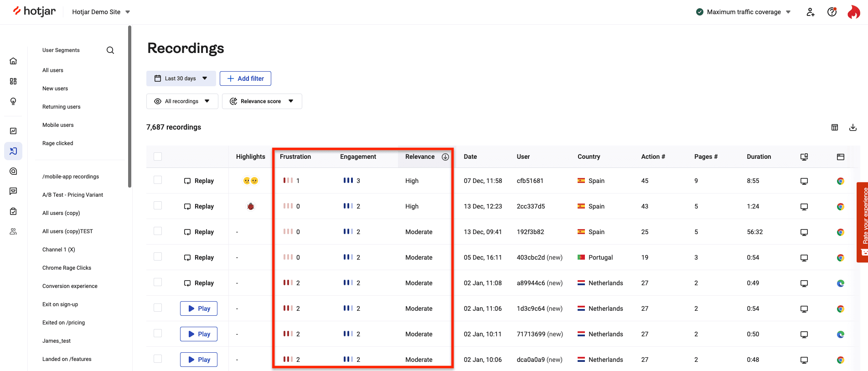Play the recording from user 1d3c9c64
Image resolution: width=868 pixels, height=371 pixels.
coord(199,308)
